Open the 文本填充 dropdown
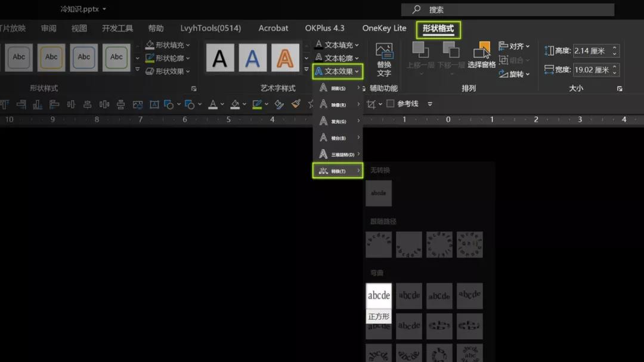 337,45
